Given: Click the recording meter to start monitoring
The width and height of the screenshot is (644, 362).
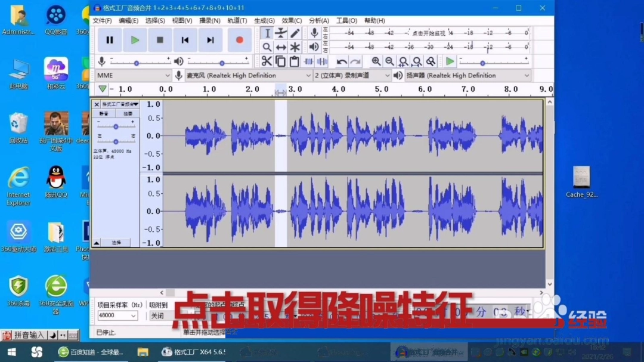Looking at the screenshot, I should (x=429, y=33).
